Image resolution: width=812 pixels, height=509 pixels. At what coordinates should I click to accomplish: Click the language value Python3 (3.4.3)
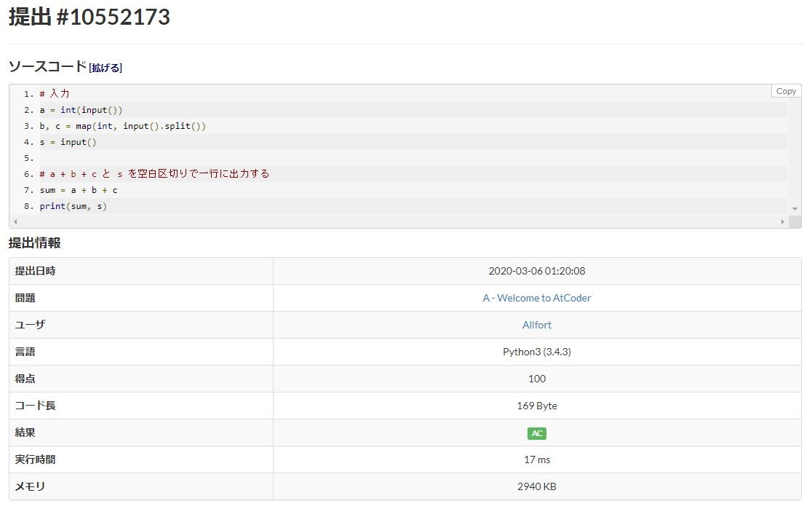[536, 352]
